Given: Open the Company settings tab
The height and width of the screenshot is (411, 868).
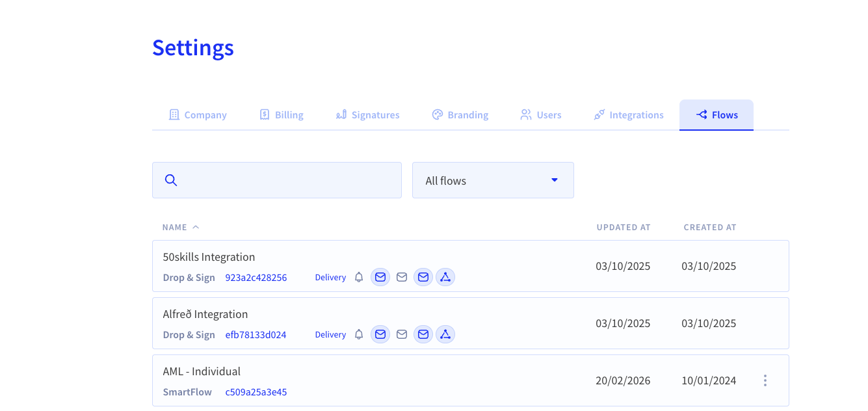Looking at the screenshot, I should click(x=198, y=115).
